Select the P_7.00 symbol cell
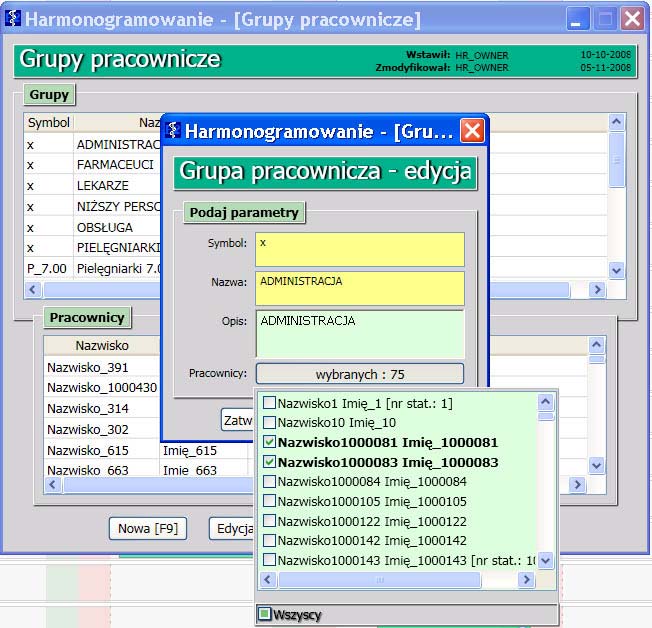The width and height of the screenshot is (652, 628). click(47, 269)
